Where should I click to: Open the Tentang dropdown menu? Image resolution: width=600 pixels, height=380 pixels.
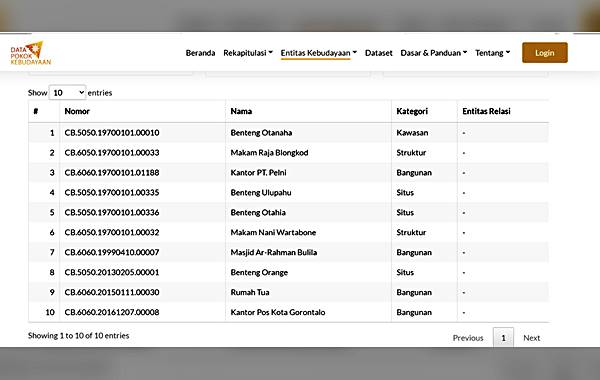[492, 53]
